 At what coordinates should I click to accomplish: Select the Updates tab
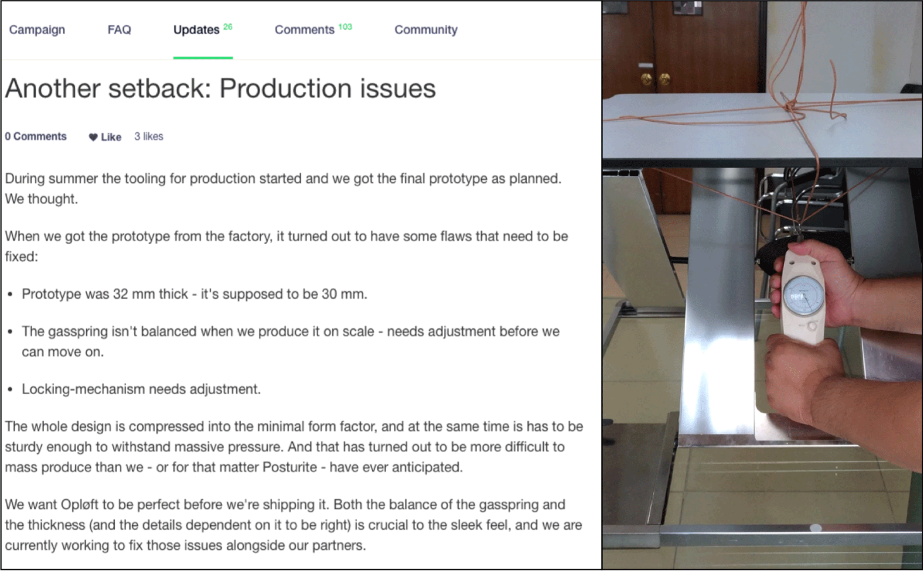point(196,29)
